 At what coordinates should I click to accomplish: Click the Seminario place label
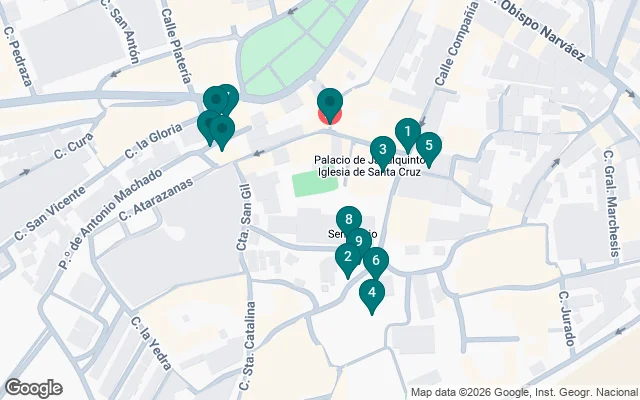coord(353,234)
